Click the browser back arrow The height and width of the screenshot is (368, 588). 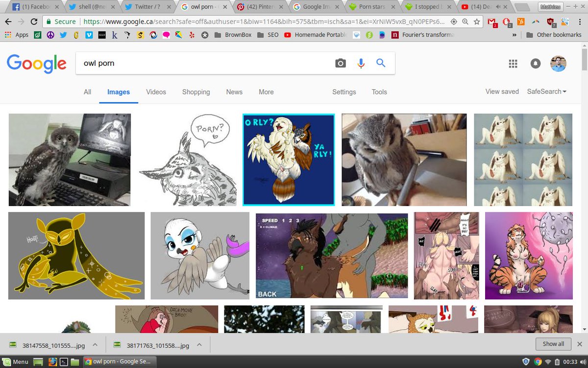point(8,22)
